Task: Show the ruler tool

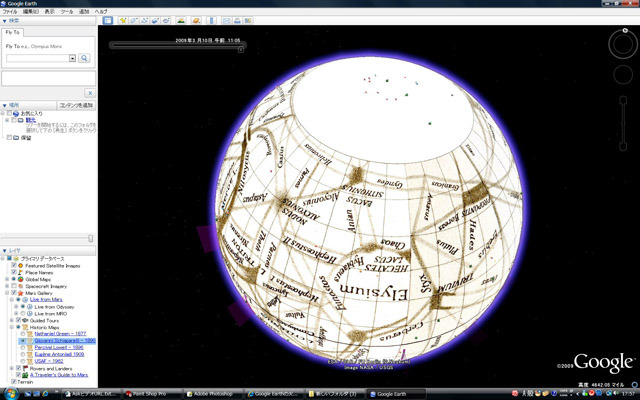Action: [211, 20]
